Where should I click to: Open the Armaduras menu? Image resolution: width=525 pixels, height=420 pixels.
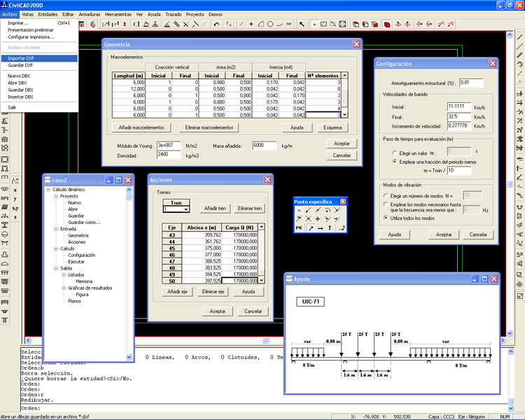[x=90, y=15]
